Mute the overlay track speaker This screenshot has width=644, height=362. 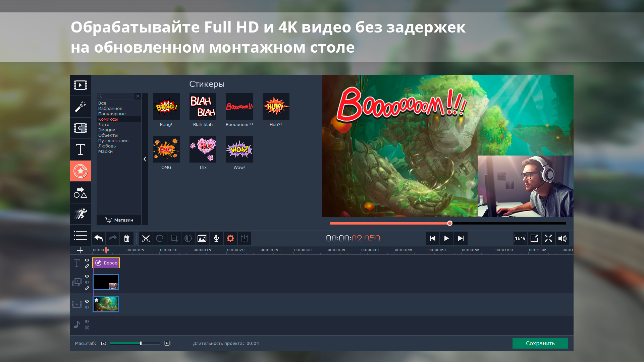[x=87, y=282]
